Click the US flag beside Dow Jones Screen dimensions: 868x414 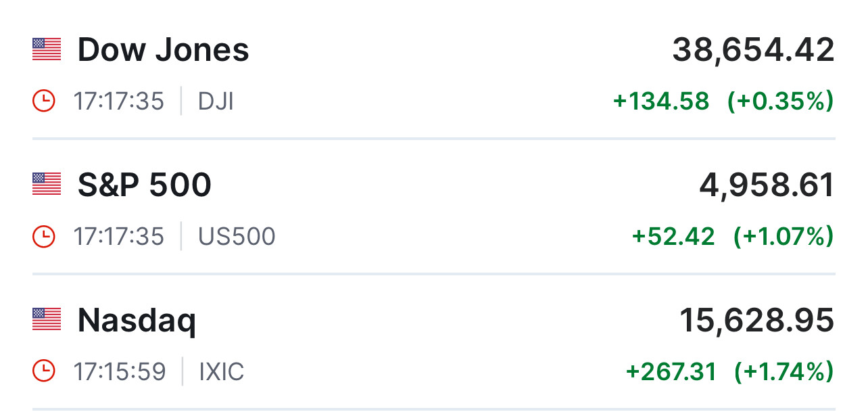click(47, 49)
